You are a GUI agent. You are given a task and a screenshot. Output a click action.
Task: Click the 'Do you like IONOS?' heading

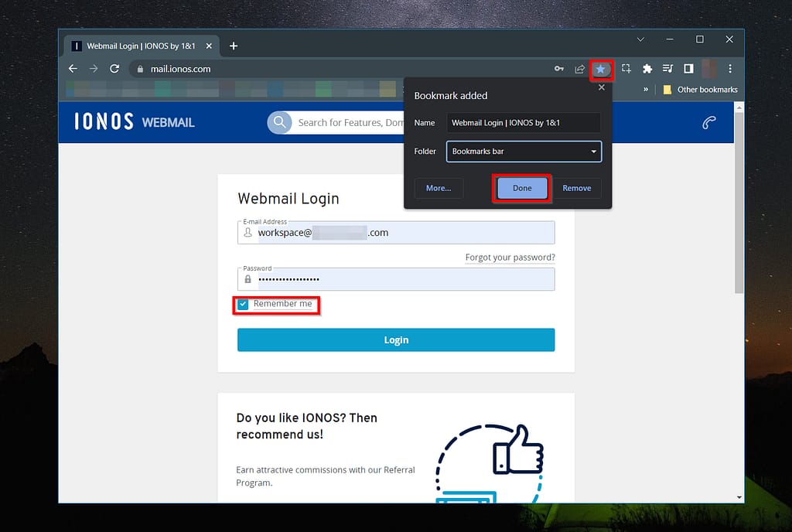tap(306, 426)
